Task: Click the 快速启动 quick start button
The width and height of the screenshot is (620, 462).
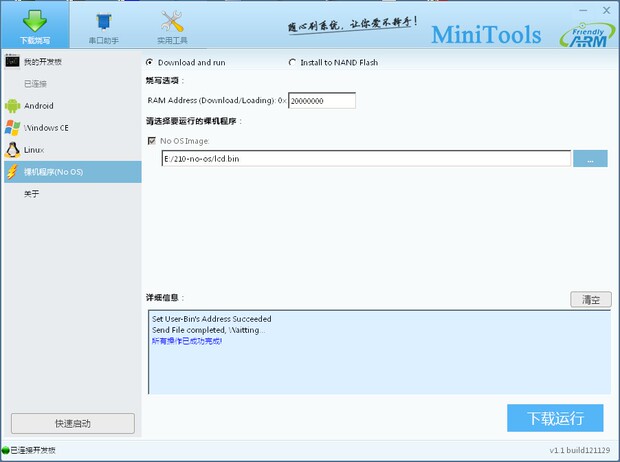Action: coord(73,424)
